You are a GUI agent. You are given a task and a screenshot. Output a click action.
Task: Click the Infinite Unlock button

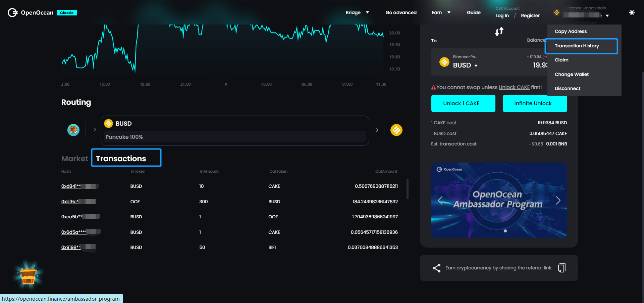tap(535, 103)
